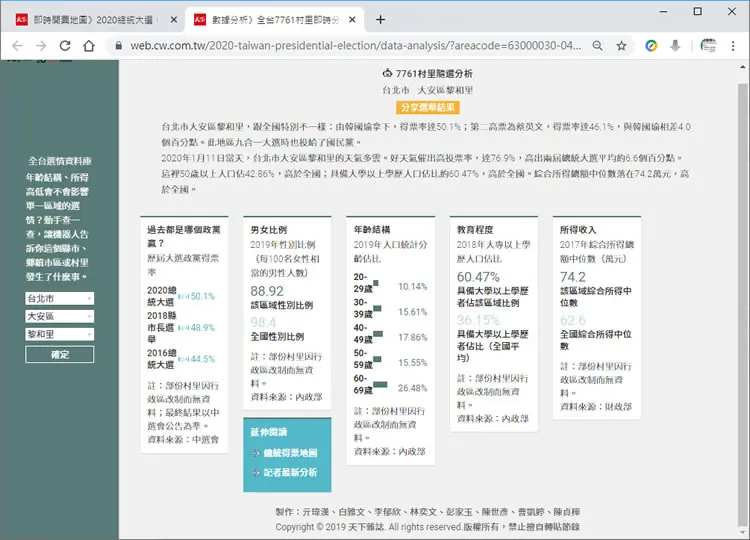Go to the browser home page

(x=89, y=46)
